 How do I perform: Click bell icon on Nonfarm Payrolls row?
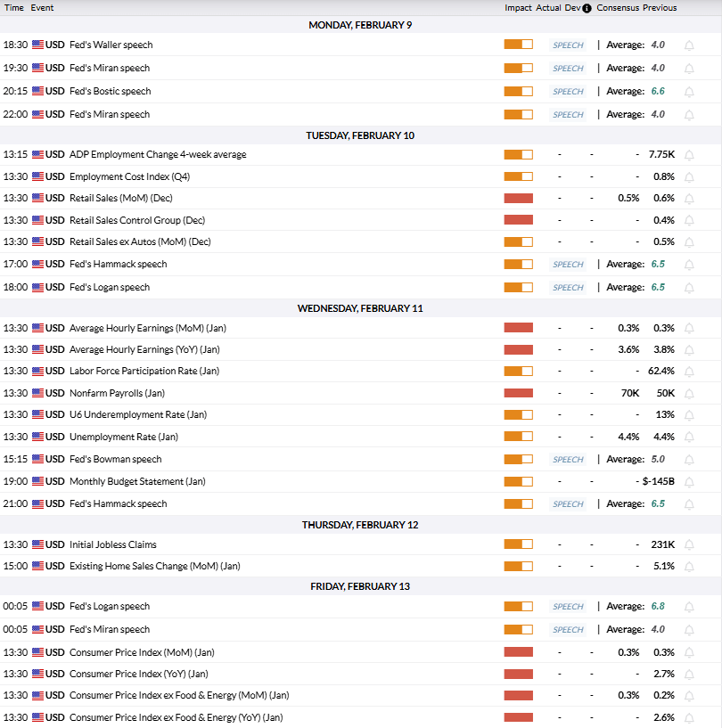(689, 394)
